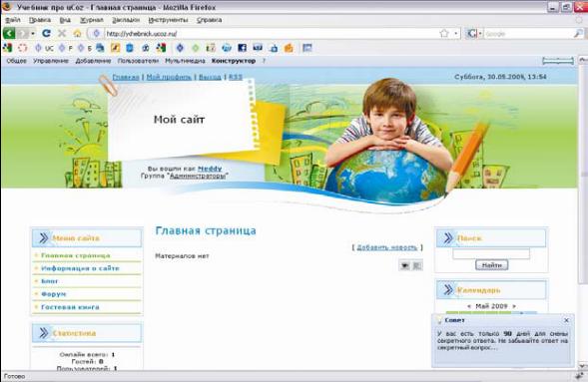Image resolution: width=588 pixels, height=382 pixels.
Task: Open the Общее admin bar menu
Action: (17, 61)
